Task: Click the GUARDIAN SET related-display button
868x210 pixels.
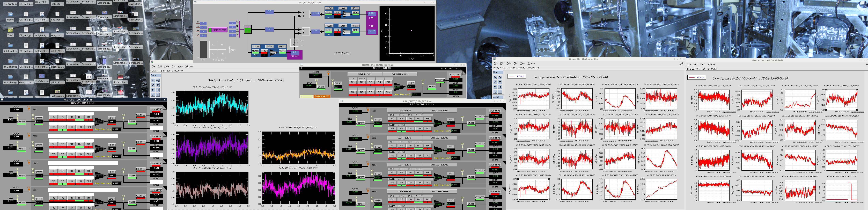Action: pos(322,96)
